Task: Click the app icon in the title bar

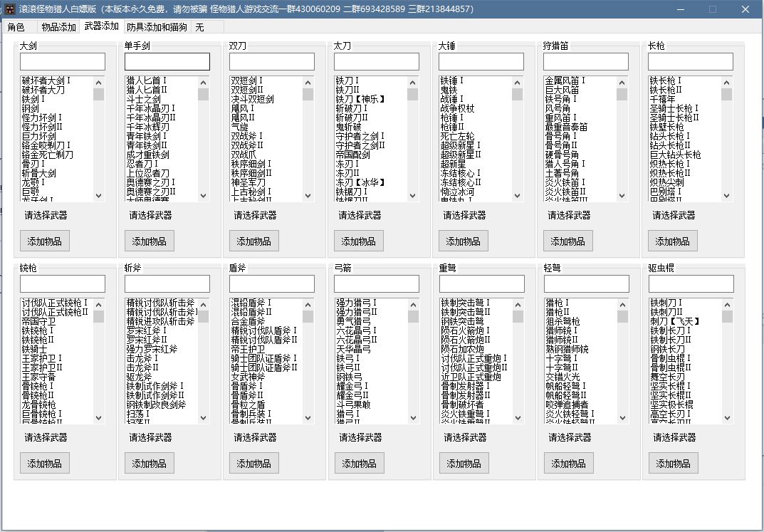Action: (9, 9)
